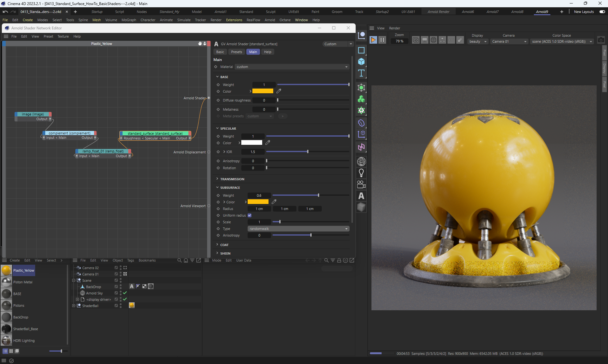Open the Display beauty dropdown
608x364 pixels.
(478, 41)
